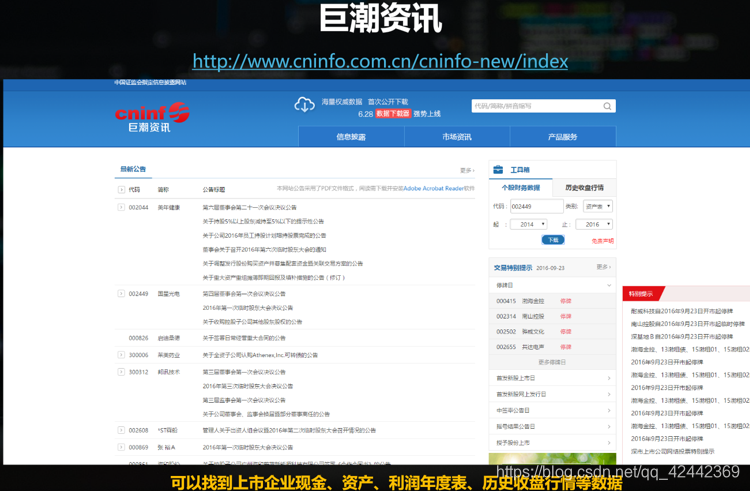The width and height of the screenshot is (750, 491).
Task: Click 更多 link in 交易特别提示
Action: click(x=604, y=267)
